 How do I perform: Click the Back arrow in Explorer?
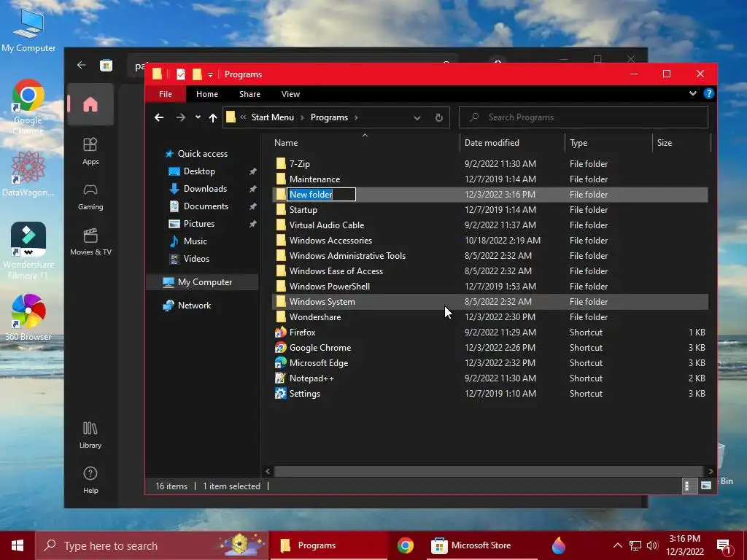[159, 117]
